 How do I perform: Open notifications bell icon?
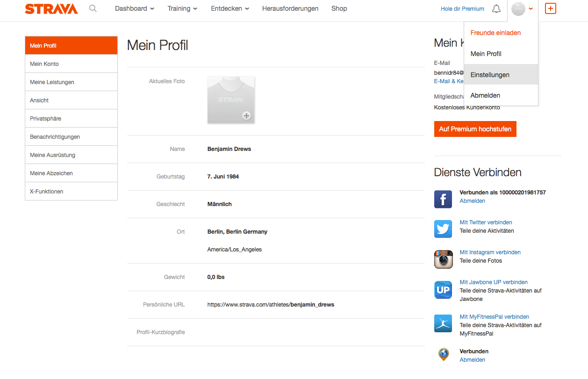tap(496, 9)
